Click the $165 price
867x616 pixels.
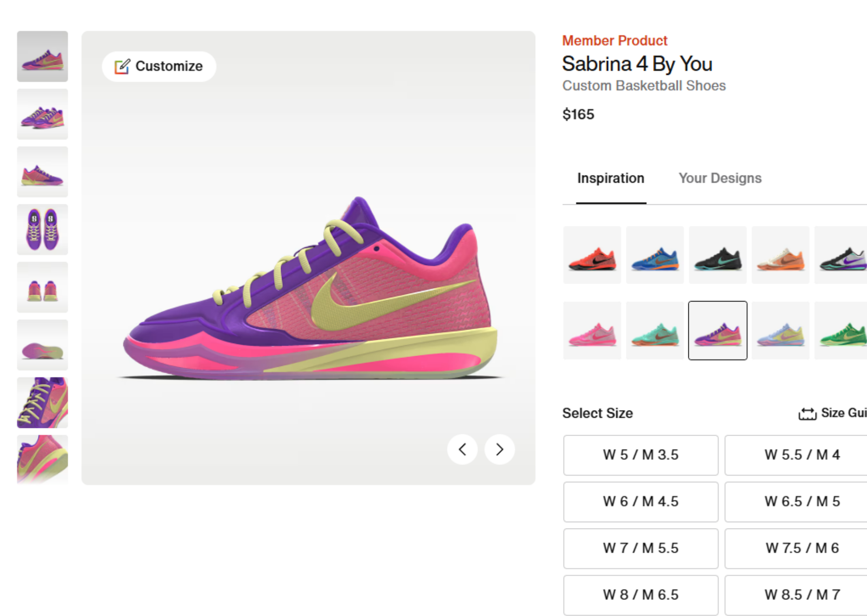tap(578, 114)
